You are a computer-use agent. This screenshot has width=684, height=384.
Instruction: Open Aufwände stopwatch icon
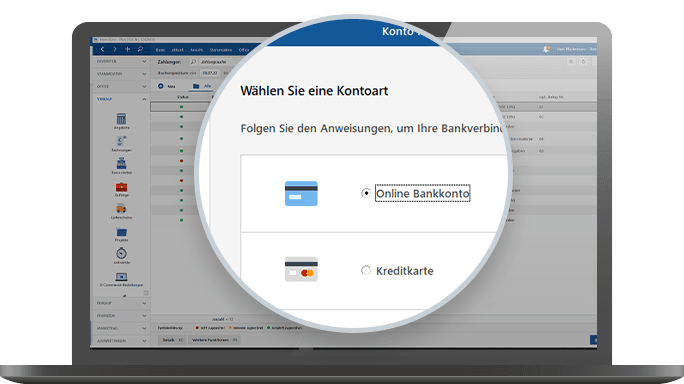[121, 253]
